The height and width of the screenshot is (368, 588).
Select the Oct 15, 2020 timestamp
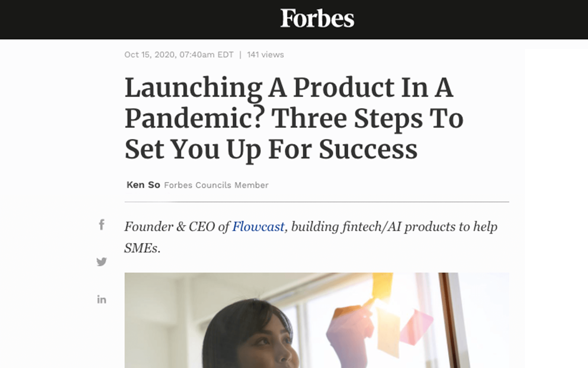click(x=179, y=55)
